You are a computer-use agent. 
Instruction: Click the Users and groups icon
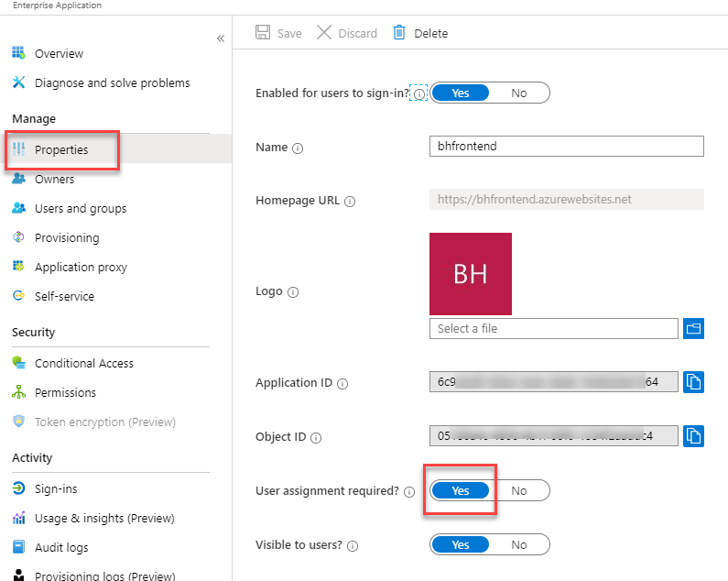pyautogui.click(x=18, y=208)
